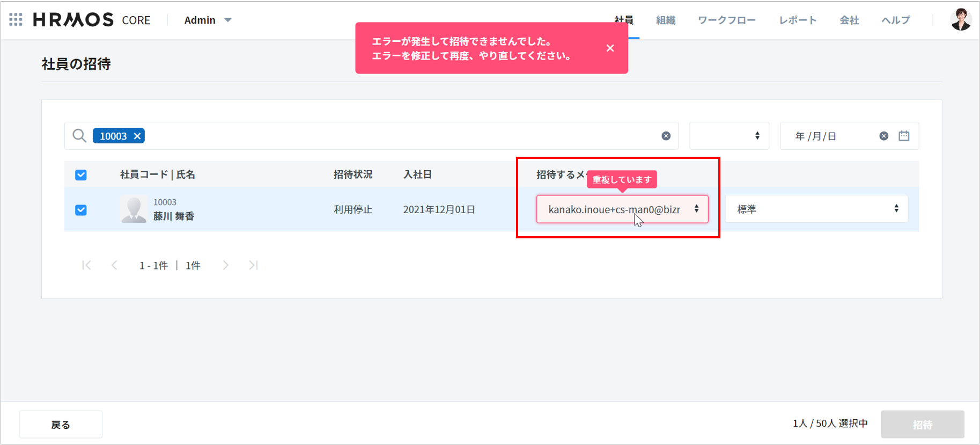Screen dimensions: 980x445
Task: Uncheck employee 10003 row checkbox
Action: 81,210
